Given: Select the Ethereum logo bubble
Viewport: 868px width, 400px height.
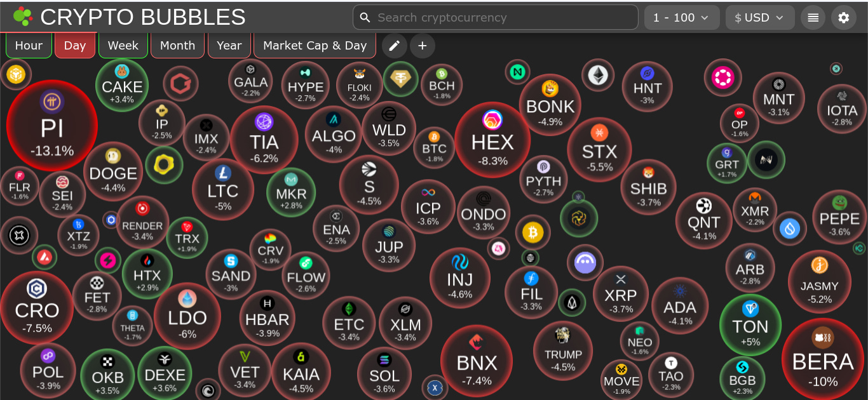Looking at the screenshot, I should tap(597, 76).
